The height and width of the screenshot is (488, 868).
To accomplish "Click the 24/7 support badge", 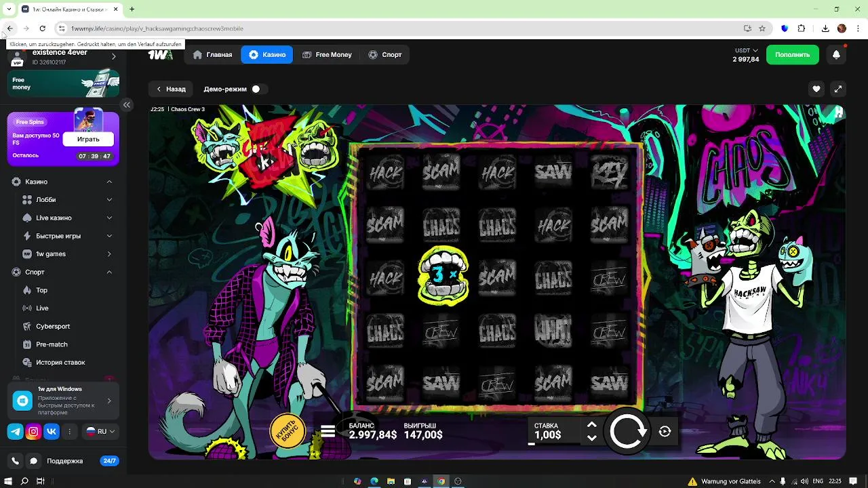I will coord(108,461).
